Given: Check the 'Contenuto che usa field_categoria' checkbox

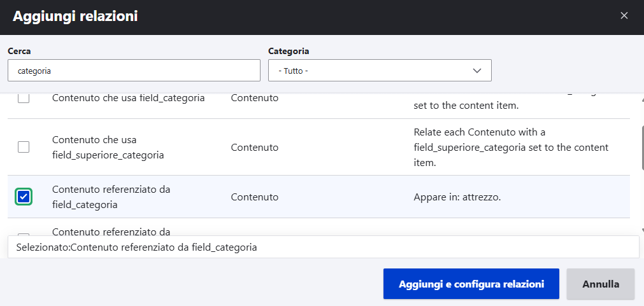Looking at the screenshot, I should point(24,98).
